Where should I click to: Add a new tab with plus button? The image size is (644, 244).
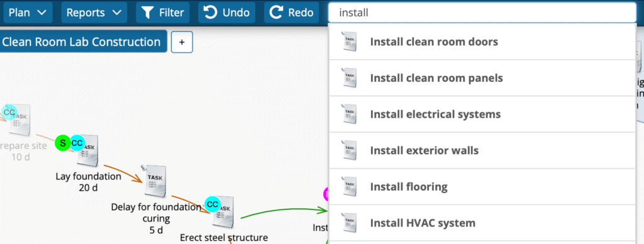pyautogui.click(x=182, y=42)
